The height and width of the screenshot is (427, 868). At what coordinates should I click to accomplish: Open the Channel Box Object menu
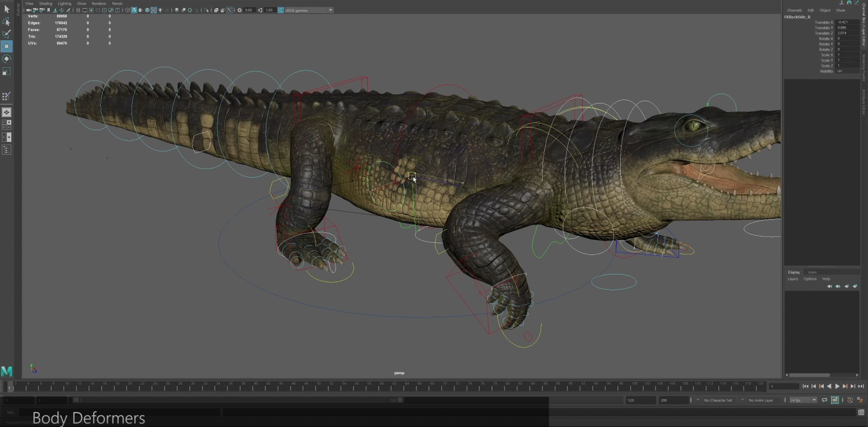825,10
